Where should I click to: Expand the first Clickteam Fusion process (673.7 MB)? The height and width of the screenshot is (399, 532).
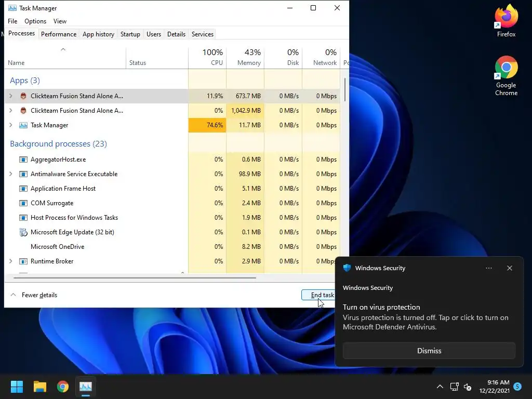(x=11, y=96)
